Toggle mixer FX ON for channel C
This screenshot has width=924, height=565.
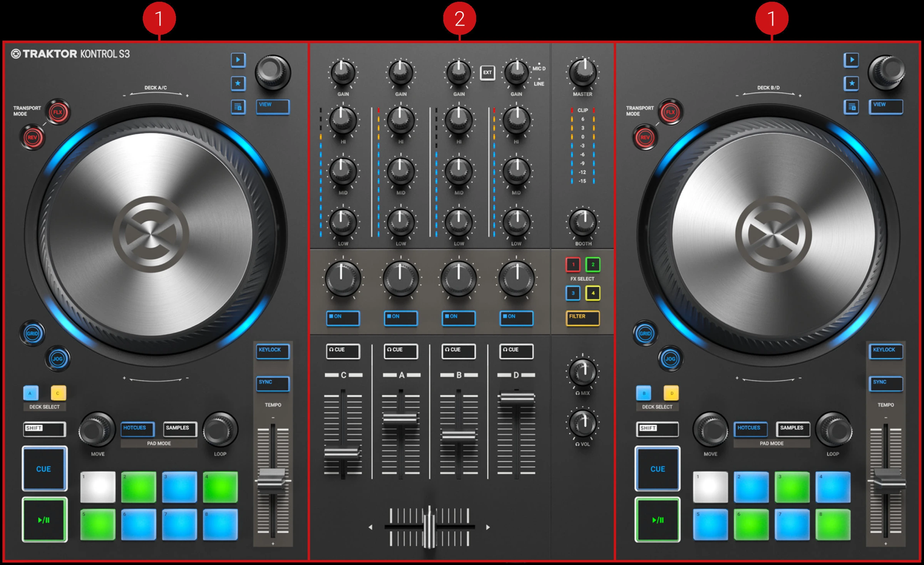pos(343,318)
